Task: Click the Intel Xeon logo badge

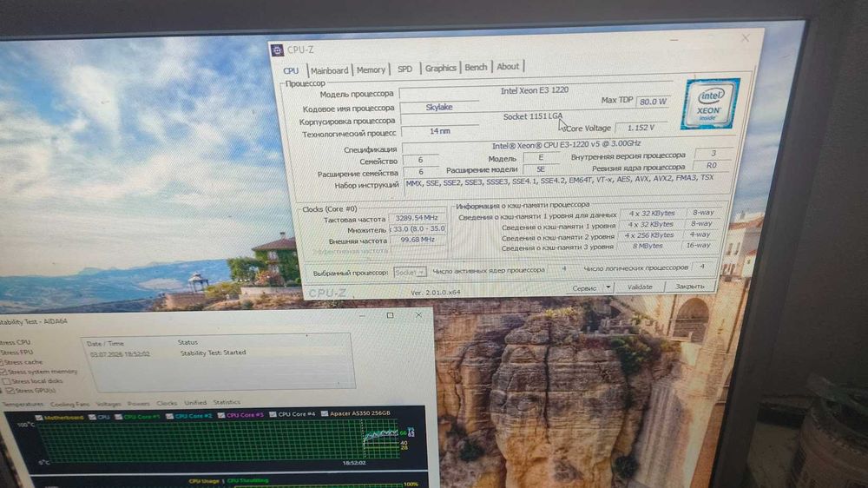Action: tap(710, 103)
